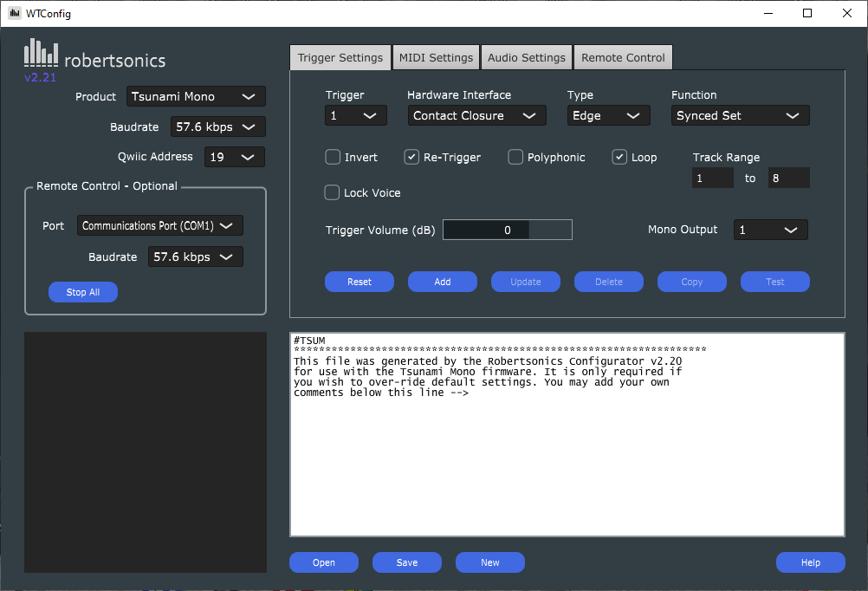Save the configuration with Save button

406,562
